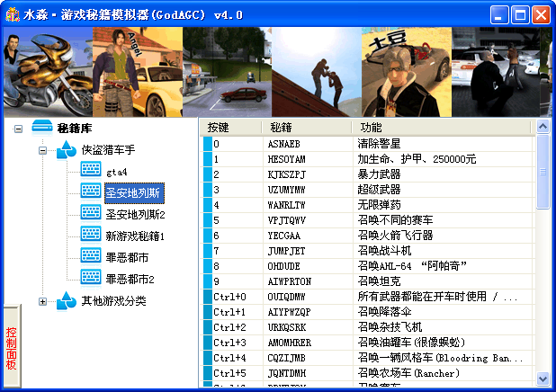Select the 圣安地列斯 tree item

point(134,193)
